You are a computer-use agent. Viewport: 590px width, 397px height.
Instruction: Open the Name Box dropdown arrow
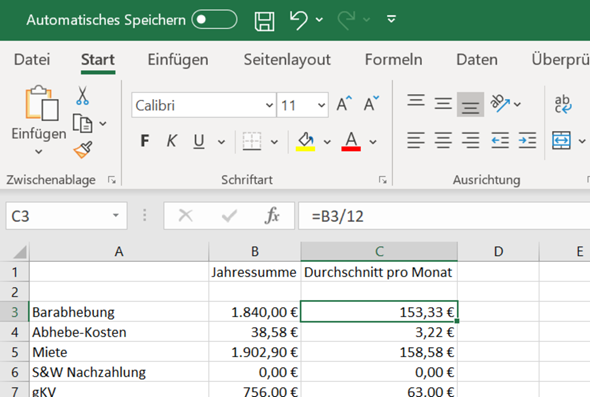(x=116, y=215)
